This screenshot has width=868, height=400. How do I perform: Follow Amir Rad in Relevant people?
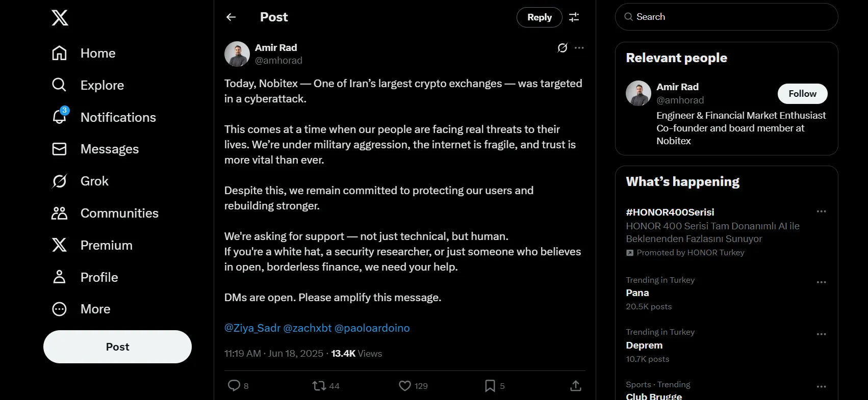tap(802, 94)
